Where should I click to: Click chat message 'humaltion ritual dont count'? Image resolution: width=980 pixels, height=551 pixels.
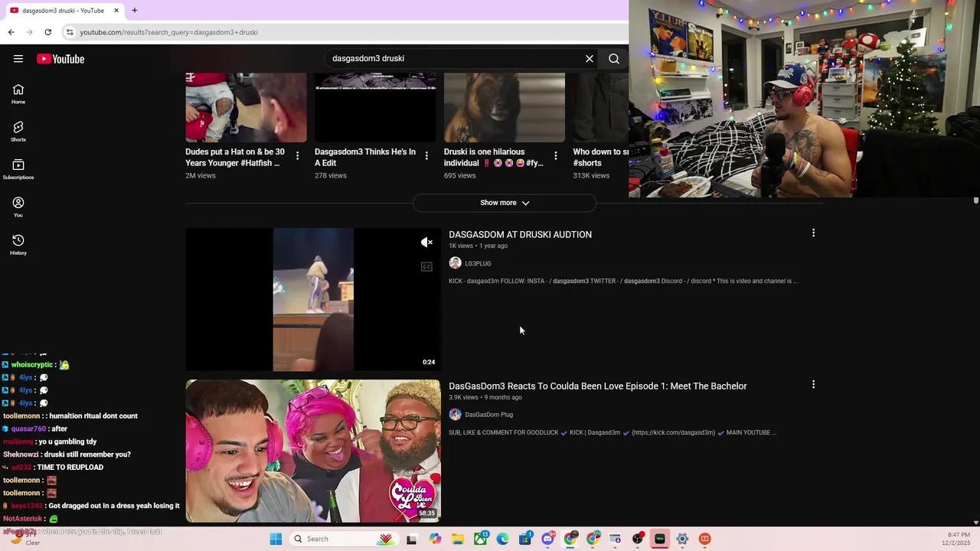pyautogui.click(x=93, y=416)
